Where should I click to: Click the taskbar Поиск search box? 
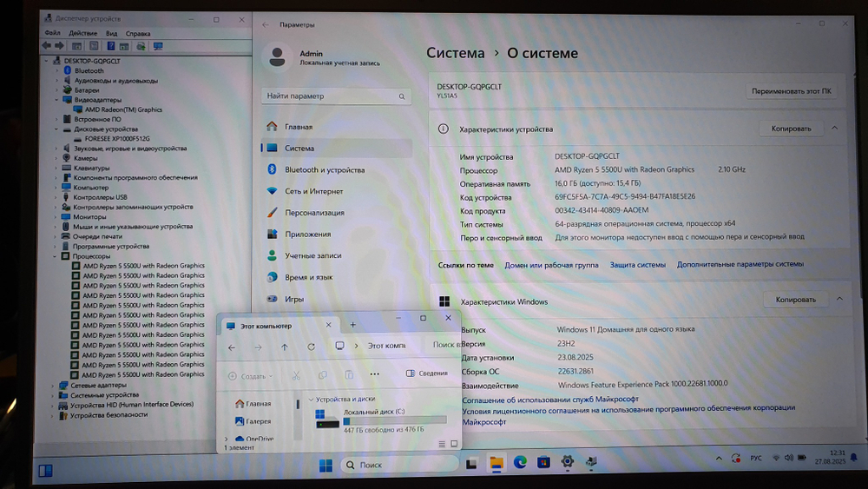[399, 465]
